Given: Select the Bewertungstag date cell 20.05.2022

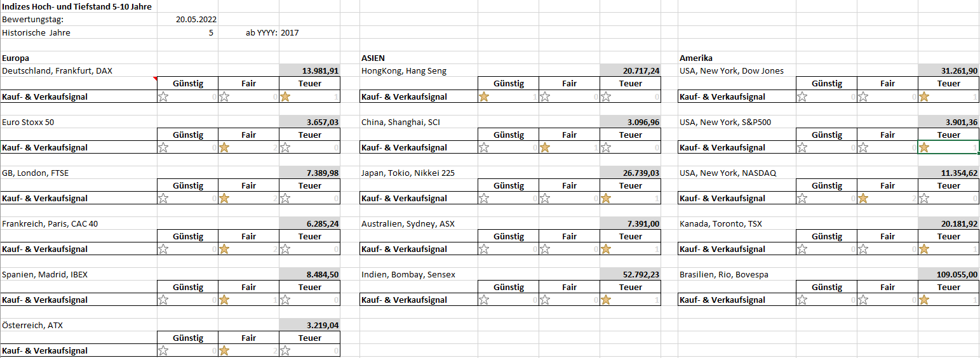Looking at the screenshot, I should pyautogui.click(x=187, y=20).
